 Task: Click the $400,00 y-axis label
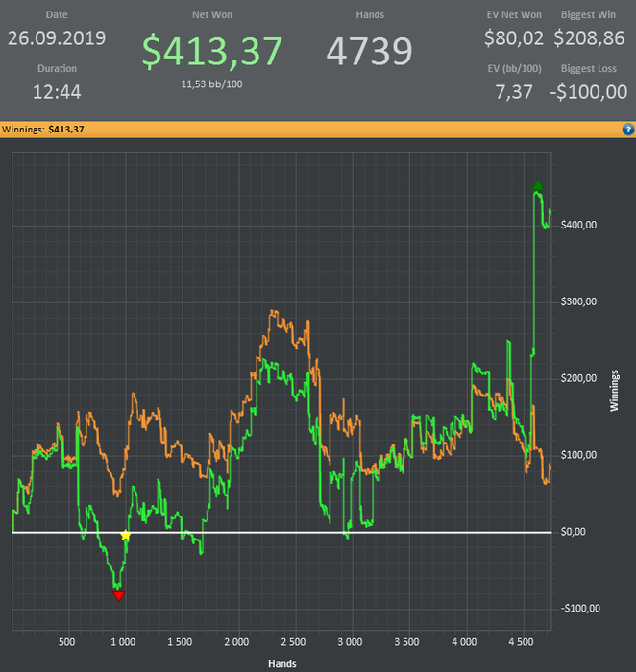[x=578, y=225]
